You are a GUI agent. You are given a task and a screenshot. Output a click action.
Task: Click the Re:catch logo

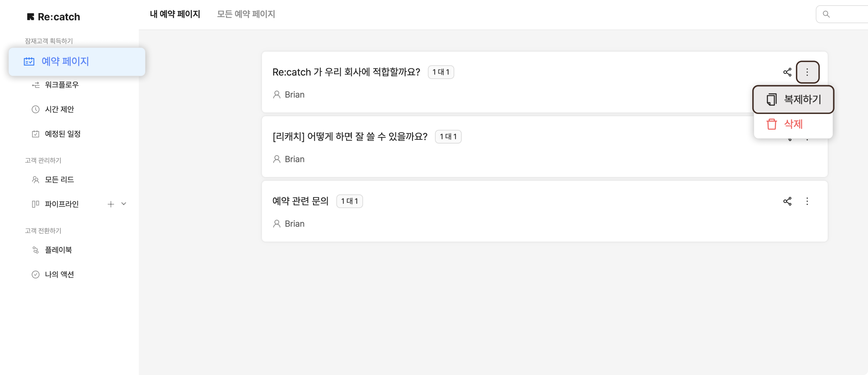[54, 17]
